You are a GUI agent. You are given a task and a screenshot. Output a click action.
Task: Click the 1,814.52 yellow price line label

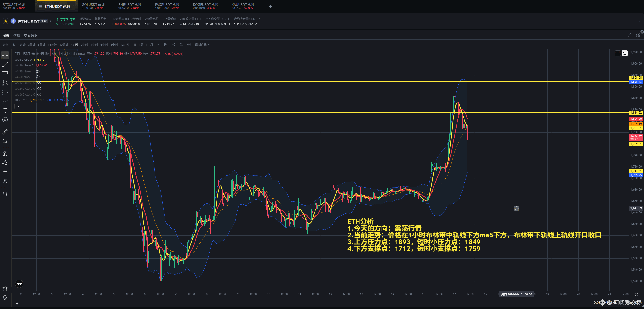click(x=636, y=113)
